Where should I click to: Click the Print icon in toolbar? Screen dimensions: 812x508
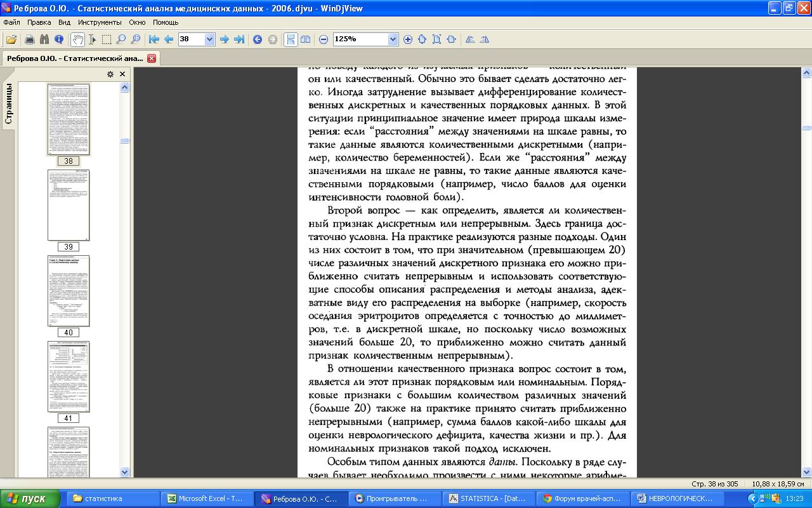click(x=29, y=39)
